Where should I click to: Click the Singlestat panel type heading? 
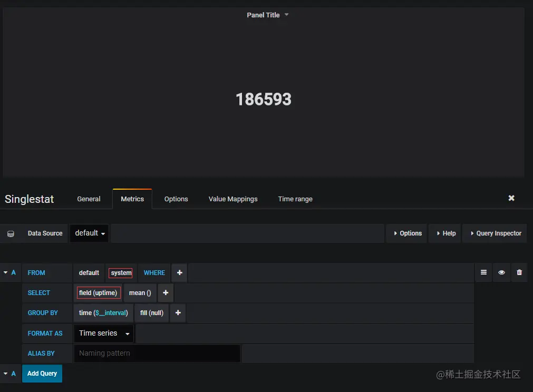tap(29, 199)
